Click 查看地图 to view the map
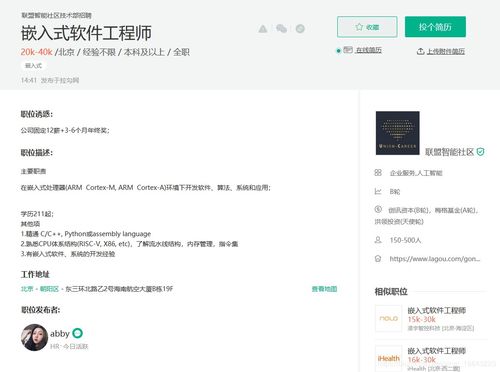The width and height of the screenshot is (500, 372). [324, 289]
